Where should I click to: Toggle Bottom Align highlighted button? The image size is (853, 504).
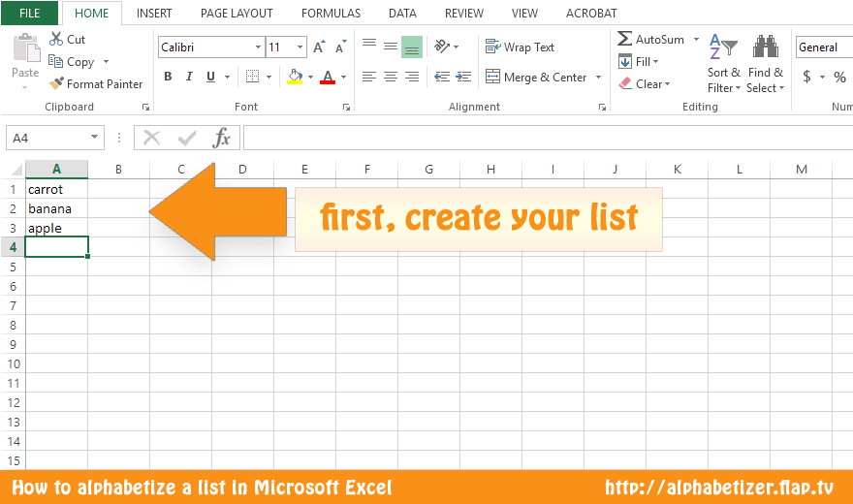click(412, 47)
